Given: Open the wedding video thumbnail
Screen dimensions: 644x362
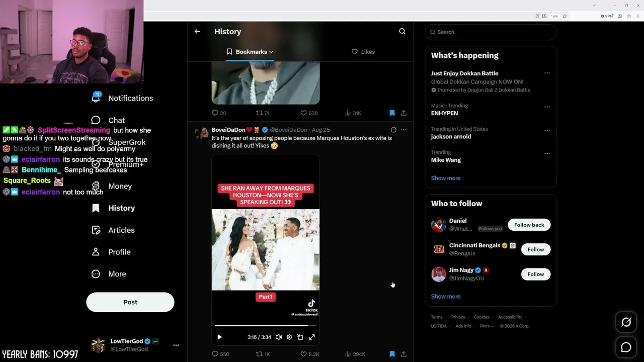Looking at the screenshot, I should pos(266,250).
